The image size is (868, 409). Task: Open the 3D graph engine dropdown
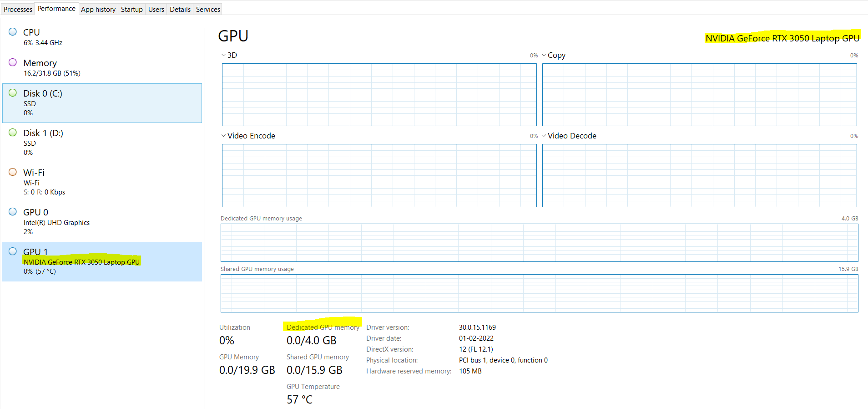[x=224, y=55]
